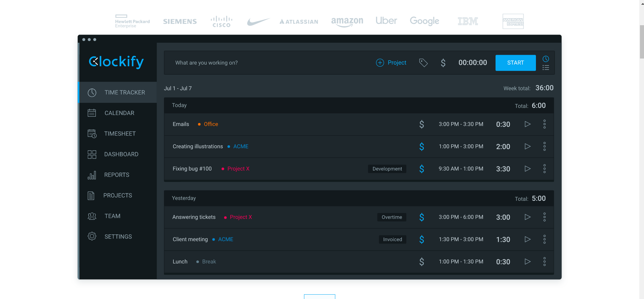Click the Settings gear icon
Screen dimensions: 644x299
click(x=92, y=236)
